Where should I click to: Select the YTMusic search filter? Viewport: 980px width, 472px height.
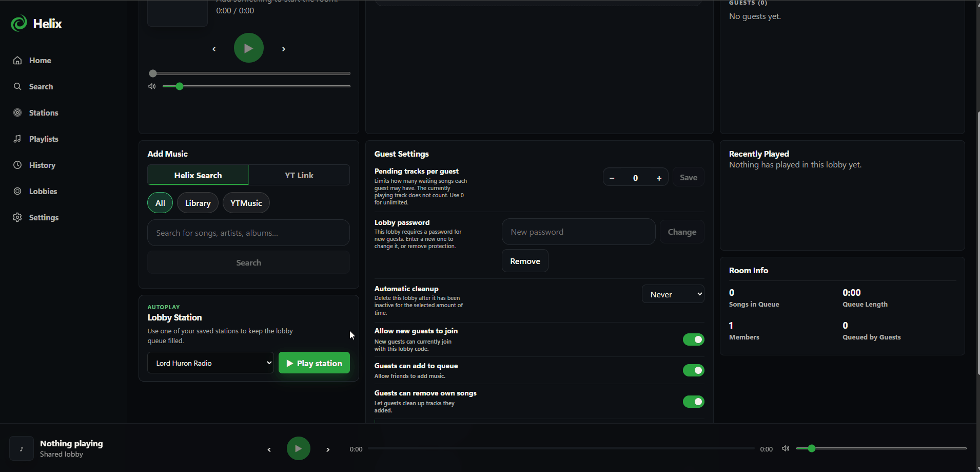coord(246,203)
